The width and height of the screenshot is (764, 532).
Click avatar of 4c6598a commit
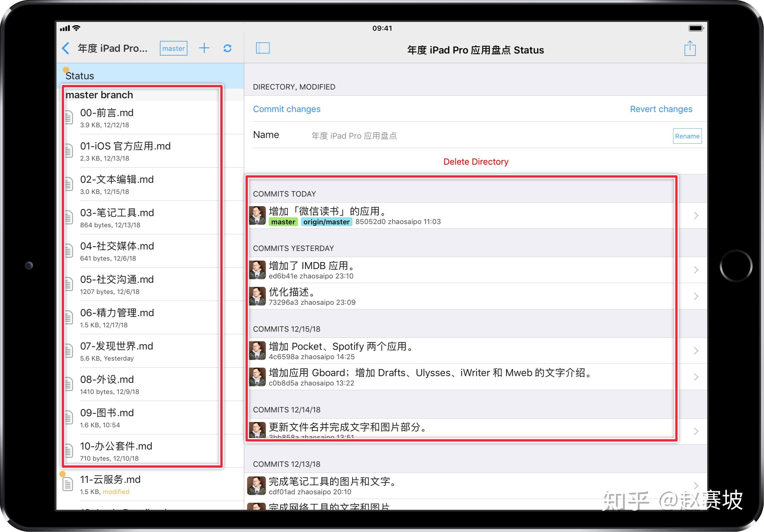coord(257,351)
